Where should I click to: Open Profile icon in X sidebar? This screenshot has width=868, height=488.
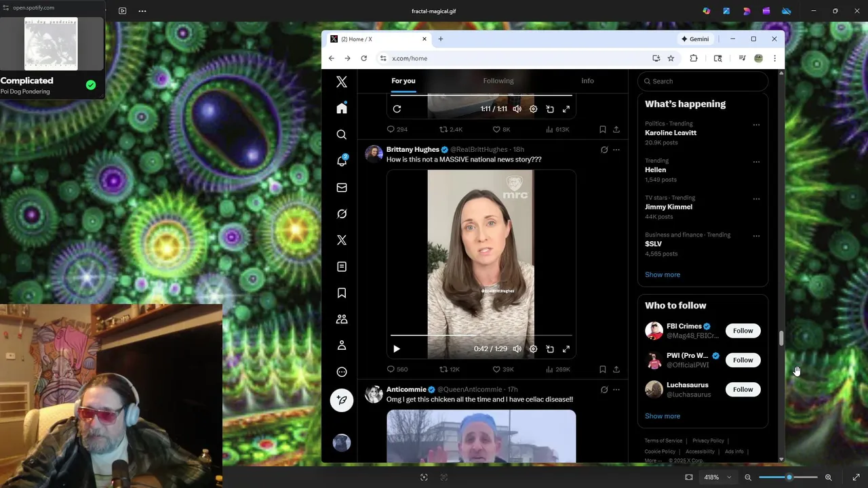click(342, 346)
